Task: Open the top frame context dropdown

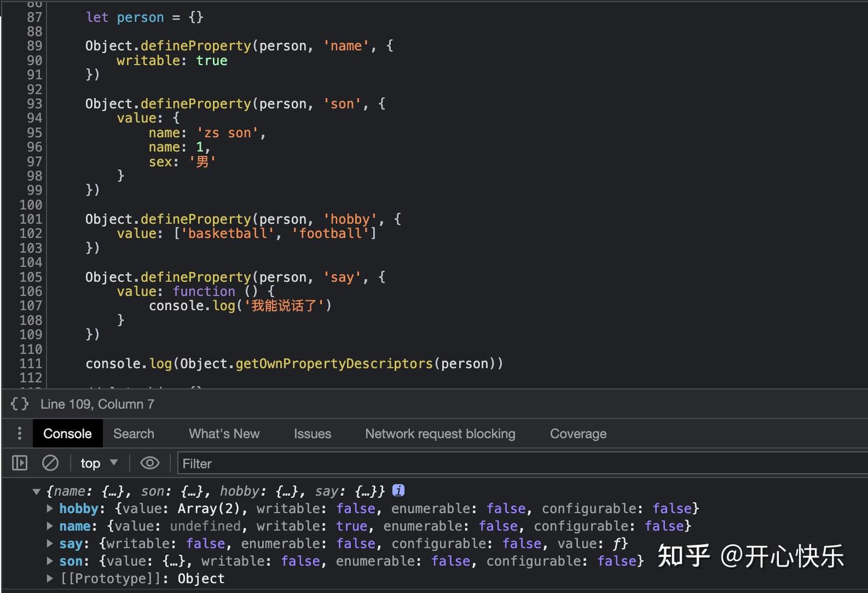Action: tap(98, 463)
